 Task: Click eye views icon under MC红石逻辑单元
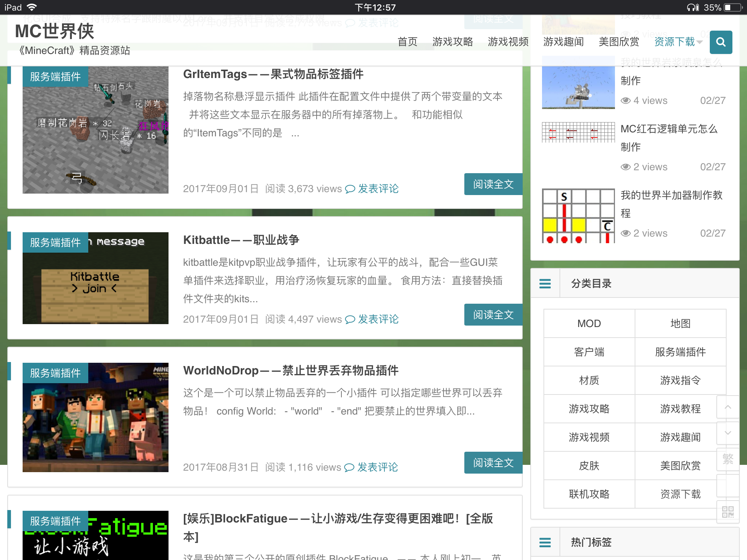(x=626, y=167)
